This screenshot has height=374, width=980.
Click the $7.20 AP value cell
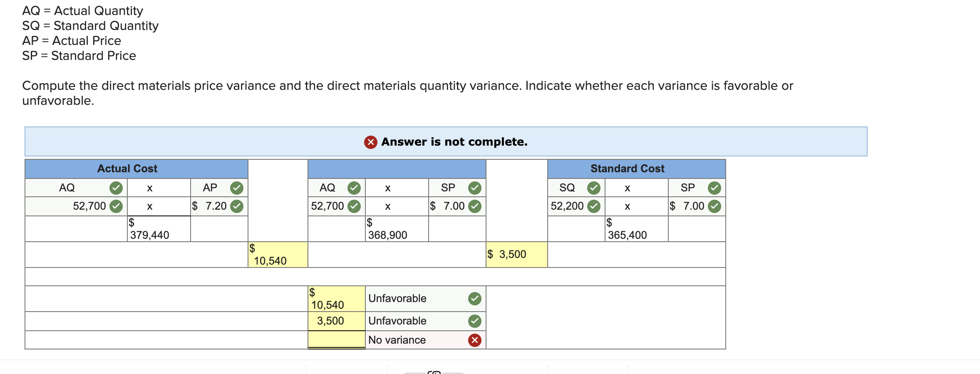point(219,206)
